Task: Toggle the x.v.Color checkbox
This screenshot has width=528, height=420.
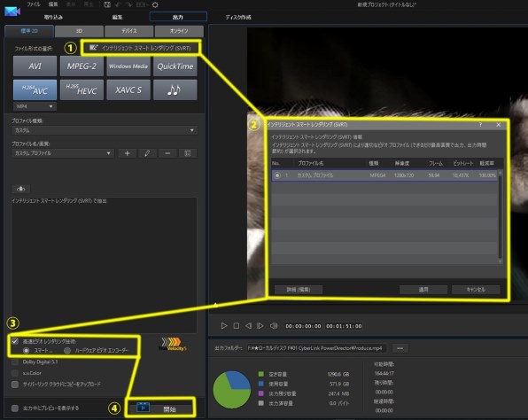Action: coord(15,373)
